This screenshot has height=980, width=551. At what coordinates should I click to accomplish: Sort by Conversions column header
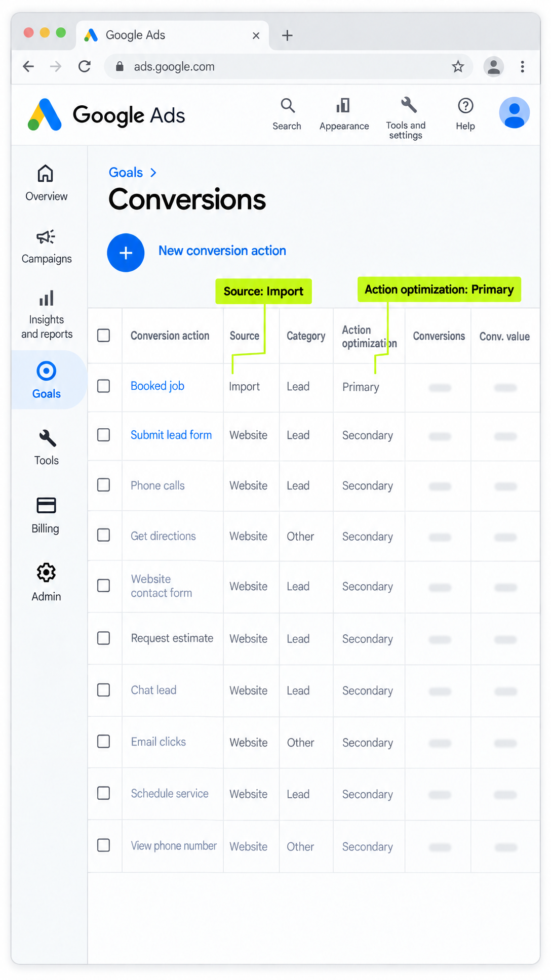pyautogui.click(x=439, y=336)
